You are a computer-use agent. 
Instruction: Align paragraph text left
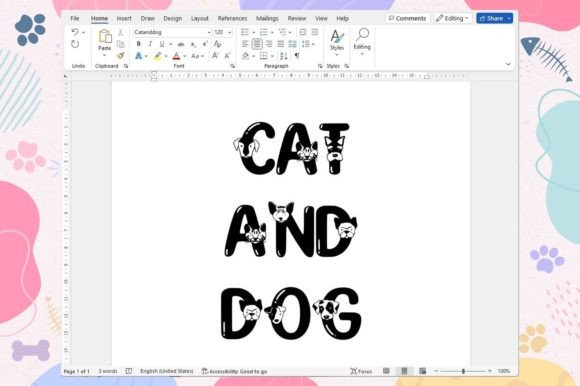pyautogui.click(x=245, y=44)
